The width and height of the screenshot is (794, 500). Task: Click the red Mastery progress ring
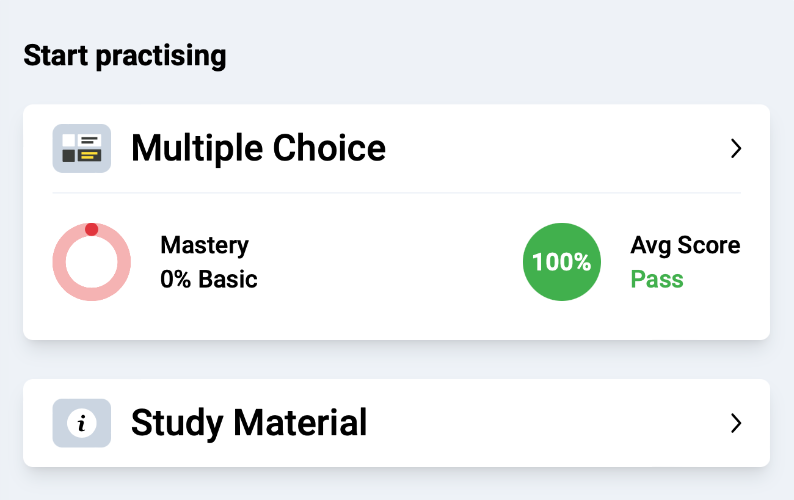(92, 262)
